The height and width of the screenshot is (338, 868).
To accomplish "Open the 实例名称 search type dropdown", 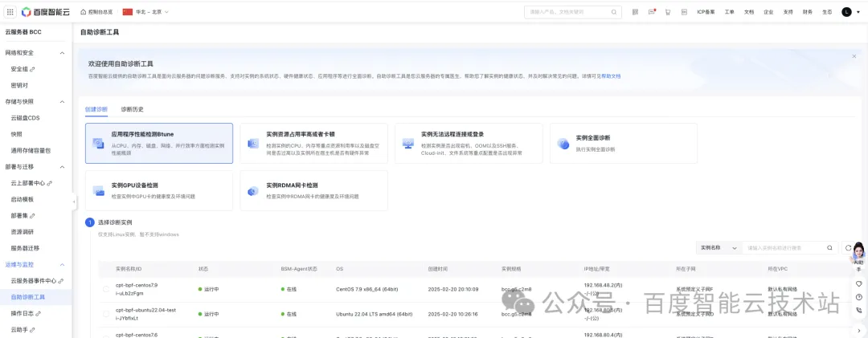I will coord(719,248).
